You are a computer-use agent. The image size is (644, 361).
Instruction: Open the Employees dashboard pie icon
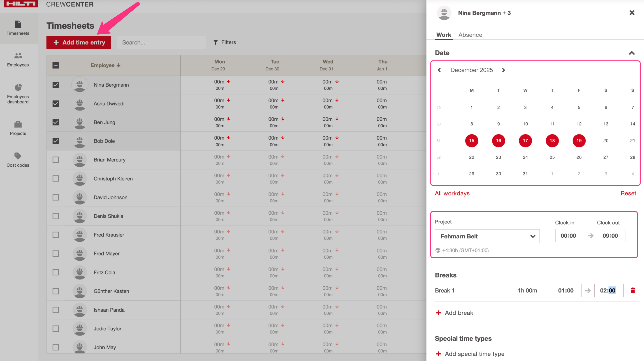click(x=18, y=87)
